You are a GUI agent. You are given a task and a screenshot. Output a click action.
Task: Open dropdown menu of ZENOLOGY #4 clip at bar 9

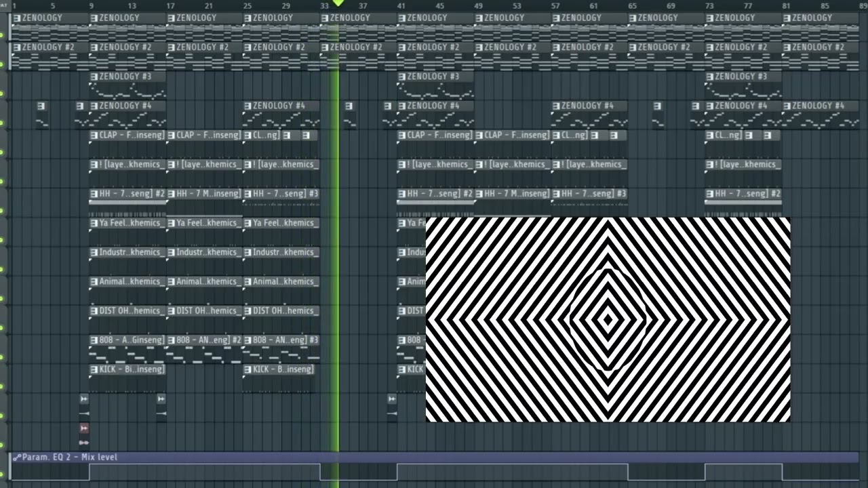pos(94,106)
